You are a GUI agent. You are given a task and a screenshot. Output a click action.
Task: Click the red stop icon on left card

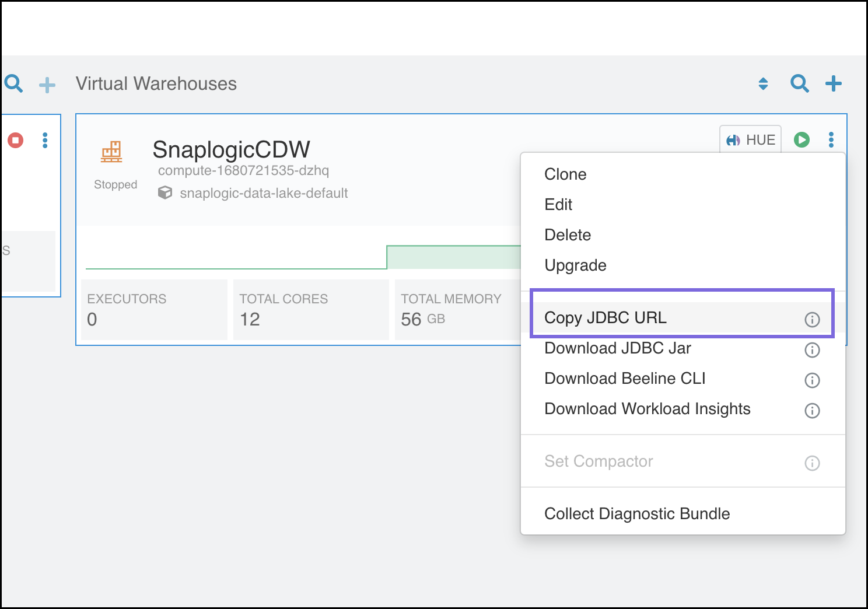point(16,140)
